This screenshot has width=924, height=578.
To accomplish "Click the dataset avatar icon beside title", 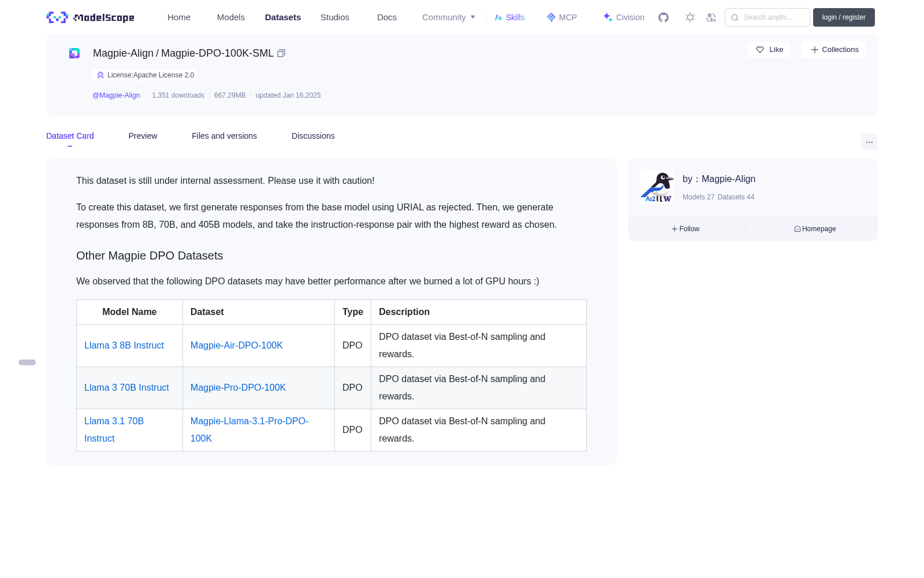I will 74,53.
